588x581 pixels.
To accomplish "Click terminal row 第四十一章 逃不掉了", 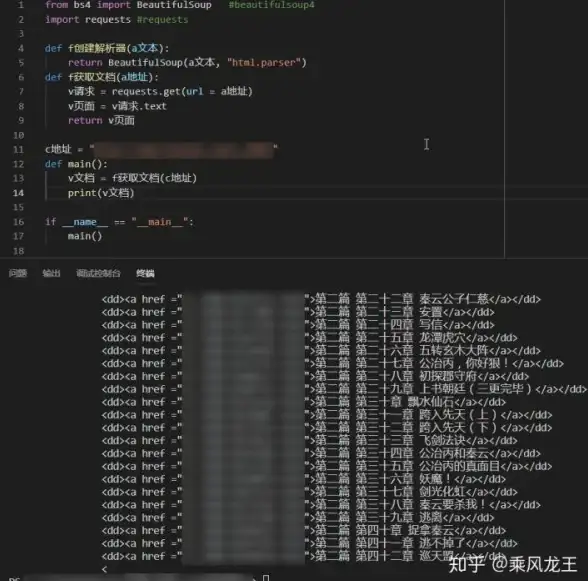I will pyautogui.click(x=309, y=543).
